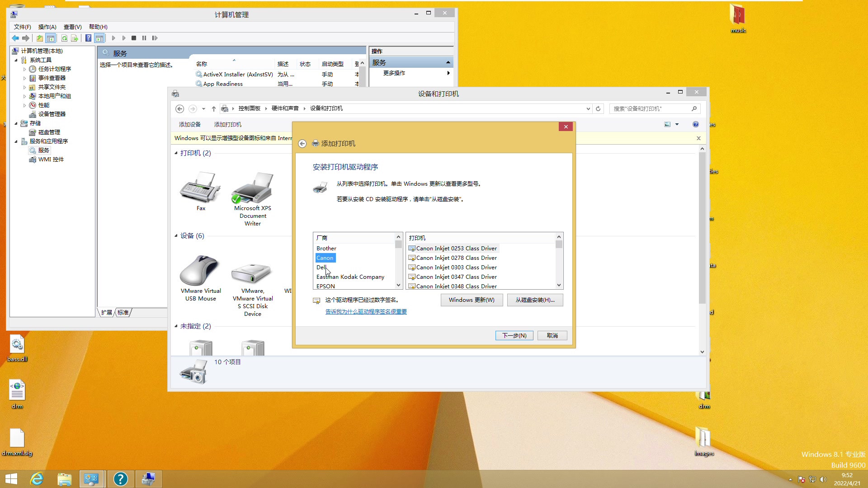Click help icon in Devices and Printers

(x=696, y=124)
